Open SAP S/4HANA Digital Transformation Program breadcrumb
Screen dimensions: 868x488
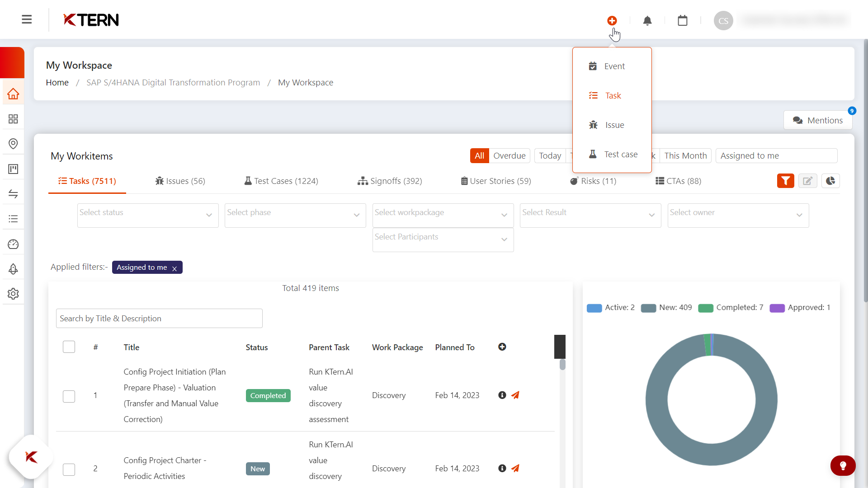(x=173, y=83)
